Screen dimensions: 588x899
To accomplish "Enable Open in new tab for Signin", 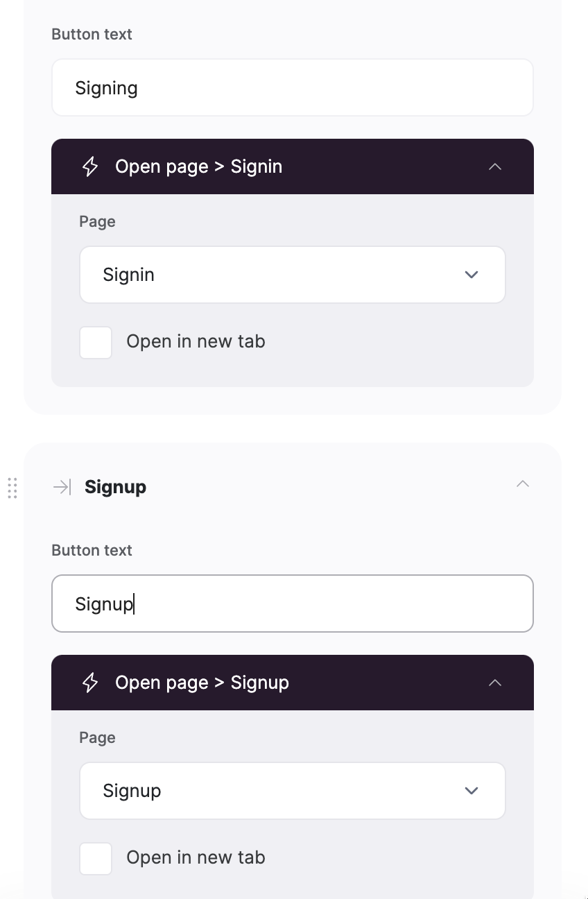I will 95,342.
